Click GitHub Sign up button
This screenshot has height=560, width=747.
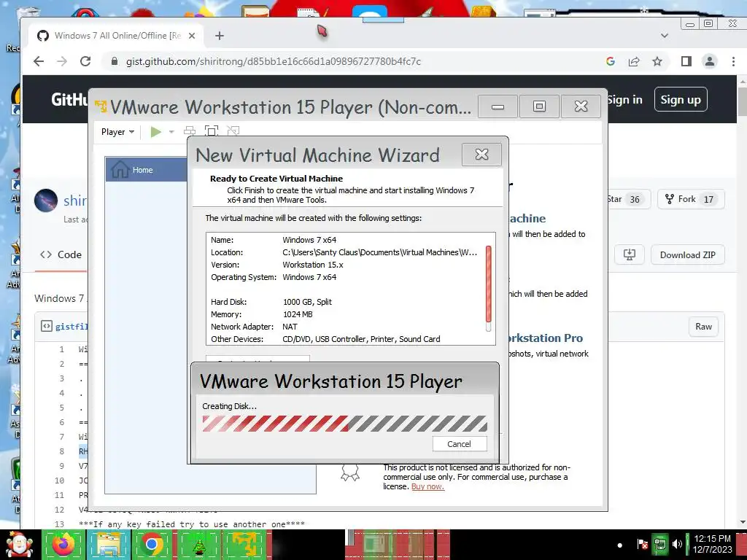click(681, 99)
